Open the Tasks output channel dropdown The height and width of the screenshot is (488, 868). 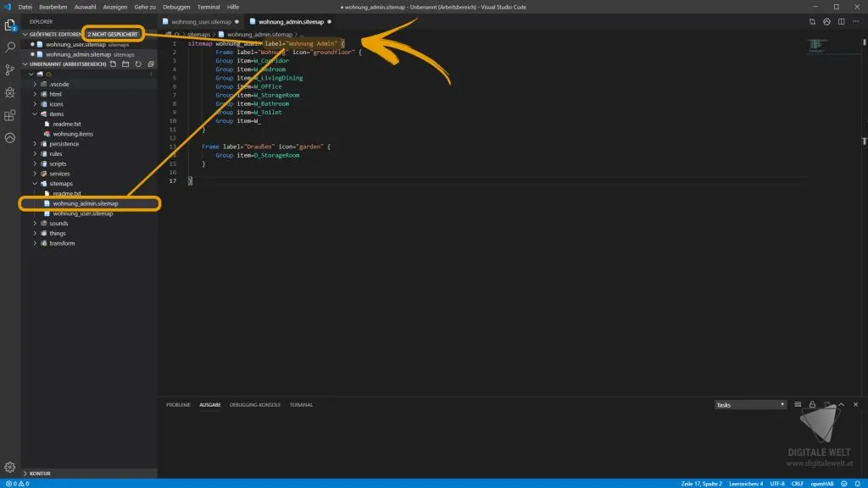point(750,404)
